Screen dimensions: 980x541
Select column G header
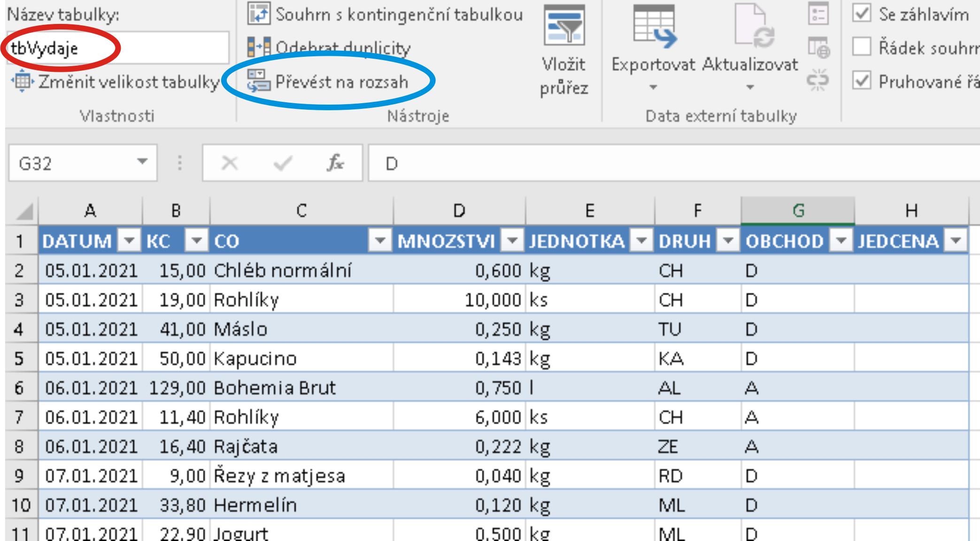tap(797, 211)
